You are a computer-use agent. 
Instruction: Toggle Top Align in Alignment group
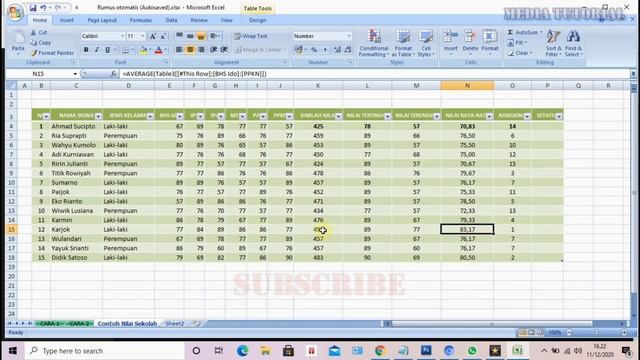pos(179,36)
